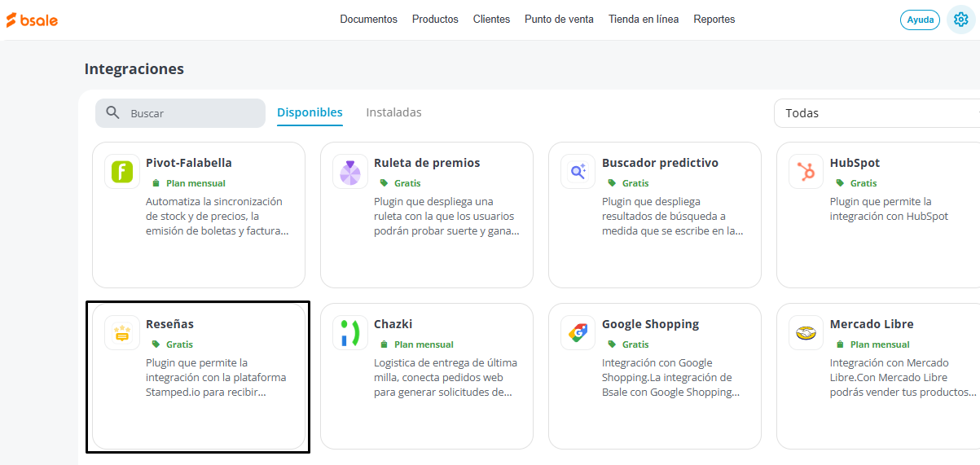The height and width of the screenshot is (465, 980).
Task: Open the Punto de venta menu
Action: pyautogui.click(x=559, y=20)
